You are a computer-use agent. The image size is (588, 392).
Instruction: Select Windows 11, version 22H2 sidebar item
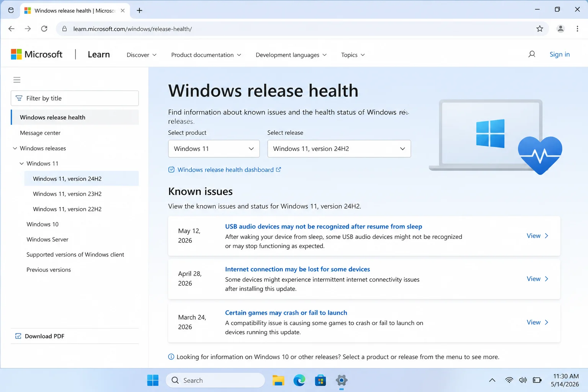pyautogui.click(x=67, y=209)
